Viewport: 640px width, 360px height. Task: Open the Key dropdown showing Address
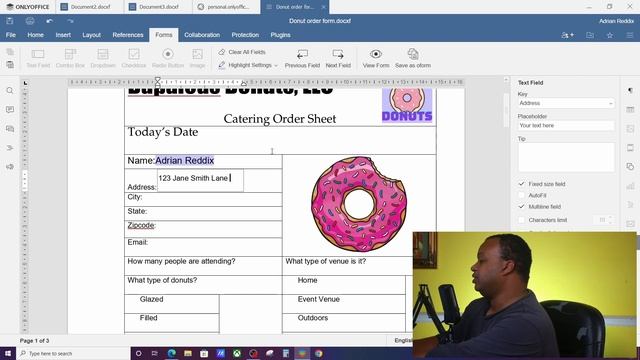click(566, 103)
